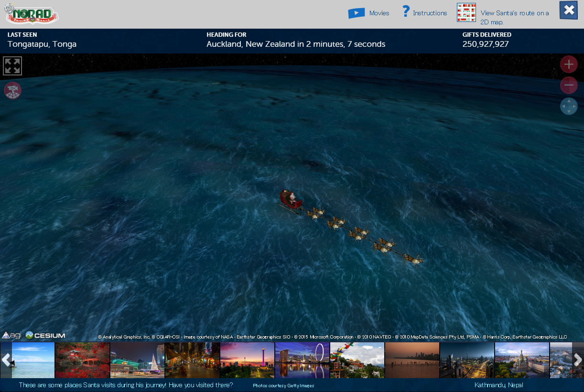
Task: Open the sunset tower skyline thumbnail
Action: pos(247,360)
